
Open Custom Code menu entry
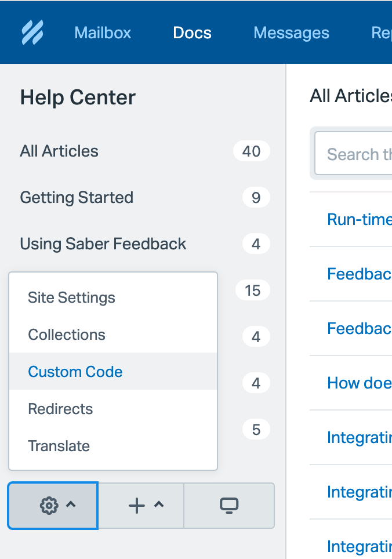(75, 372)
